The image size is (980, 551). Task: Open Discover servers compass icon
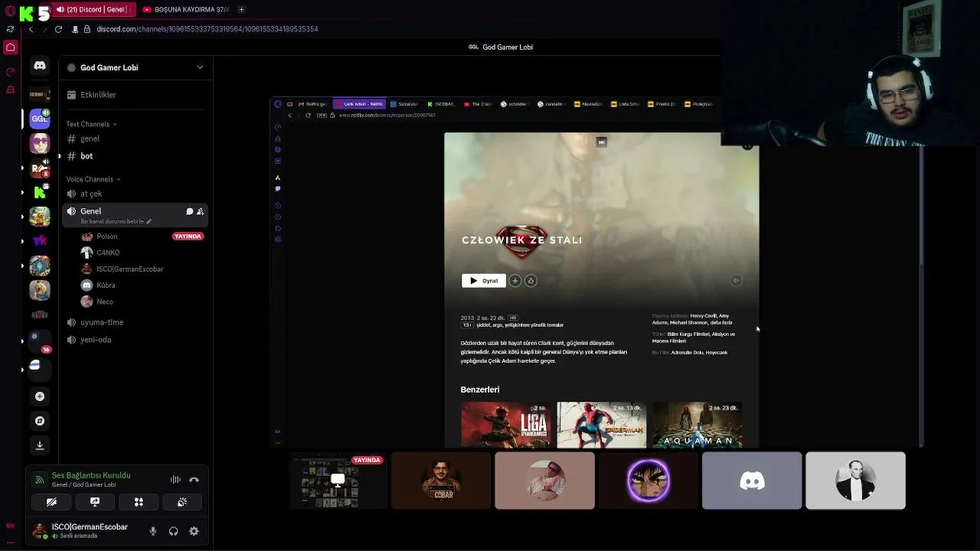(40, 421)
